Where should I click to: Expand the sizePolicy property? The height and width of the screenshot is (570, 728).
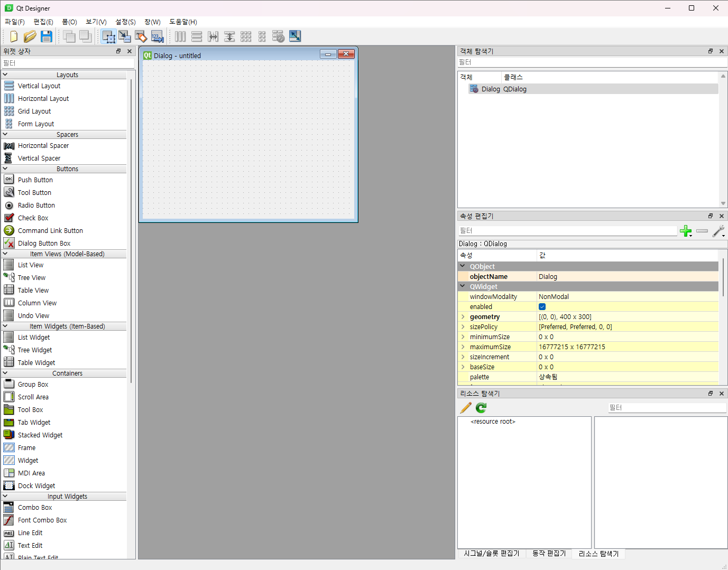point(463,327)
